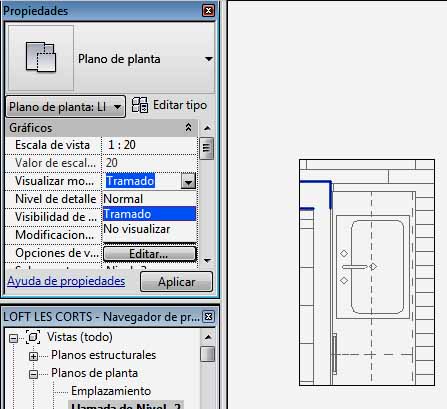
Task: Choose Tramado in the dropdown list
Action: point(149,214)
